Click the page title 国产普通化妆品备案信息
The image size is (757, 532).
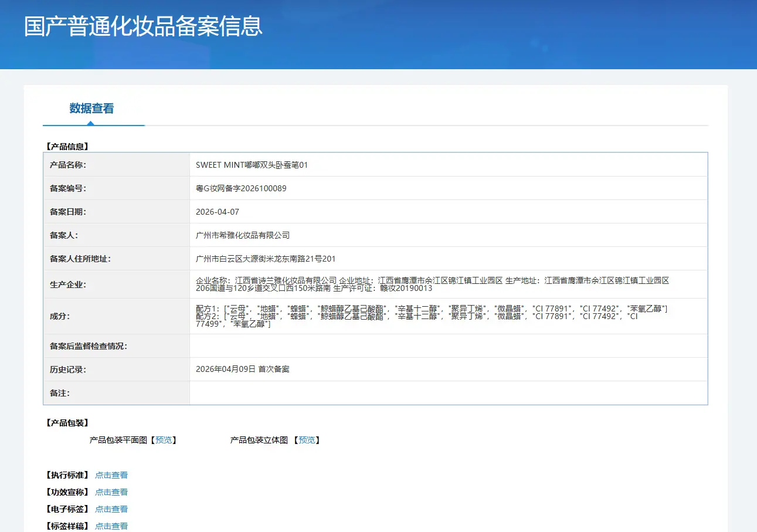144,26
